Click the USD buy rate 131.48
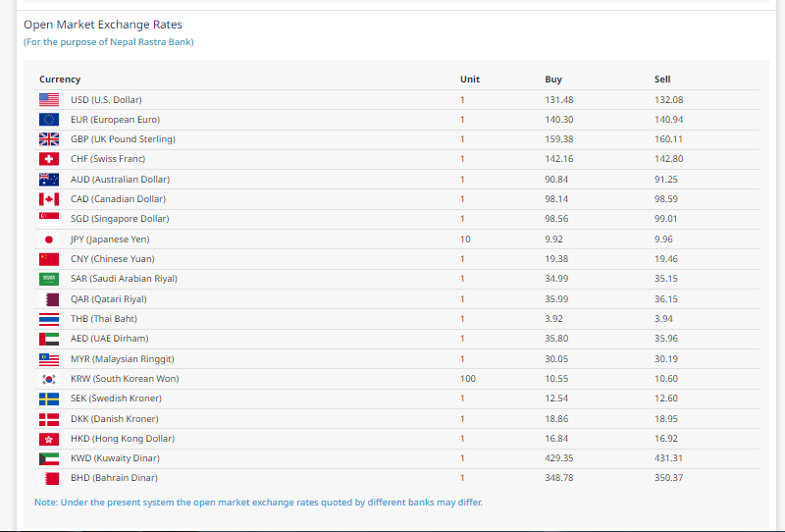Screen dimensions: 785x532 [558, 100]
